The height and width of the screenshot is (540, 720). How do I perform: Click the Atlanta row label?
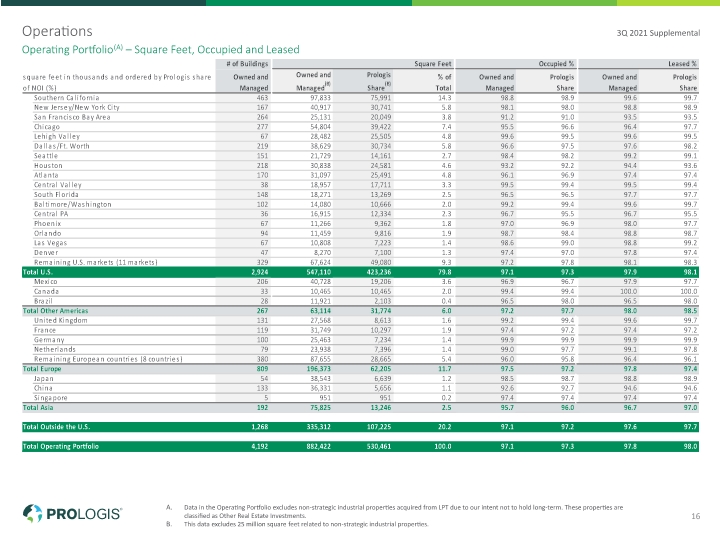tap(46, 175)
